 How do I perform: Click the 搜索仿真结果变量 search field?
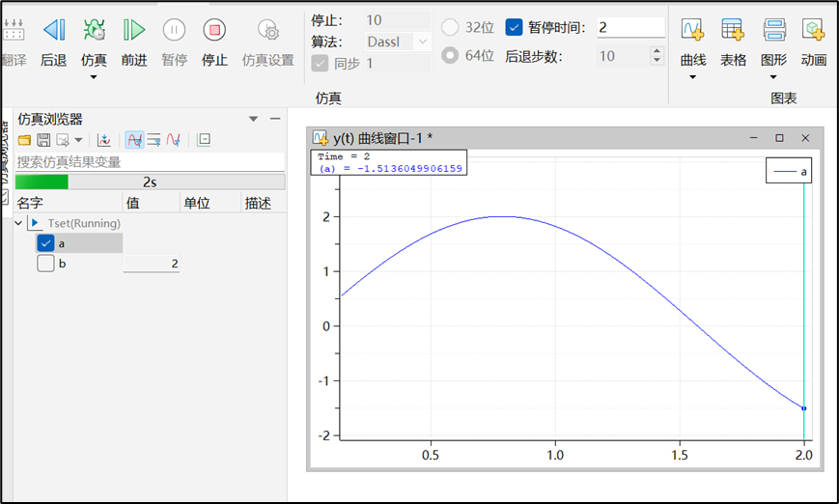pyautogui.click(x=150, y=161)
